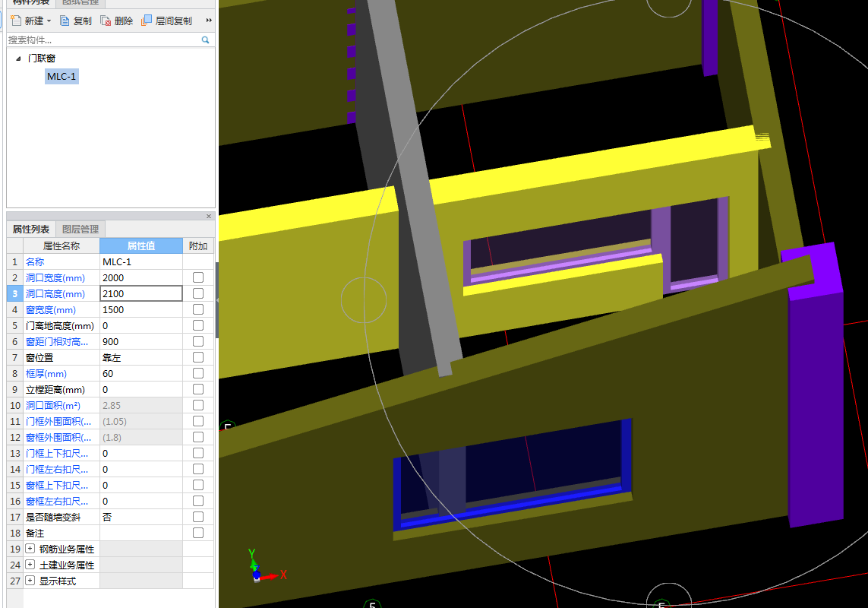Expand the 土建业务属性 group

pos(30,565)
